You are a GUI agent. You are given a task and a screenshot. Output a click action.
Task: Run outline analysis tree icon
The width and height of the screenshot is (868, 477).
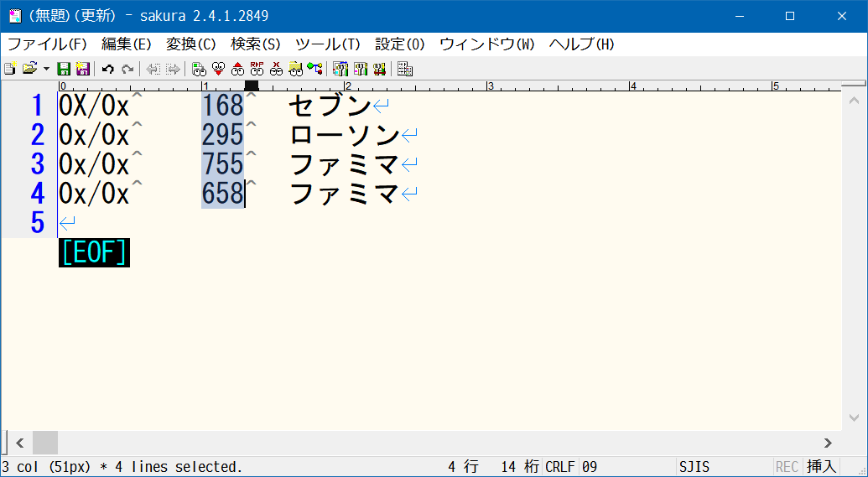coord(315,69)
